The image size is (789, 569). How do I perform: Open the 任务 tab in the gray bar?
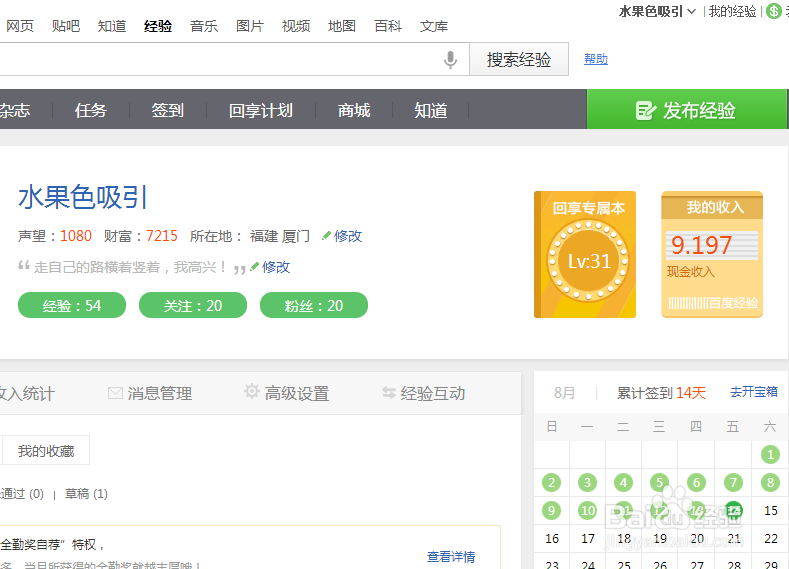coord(91,110)
